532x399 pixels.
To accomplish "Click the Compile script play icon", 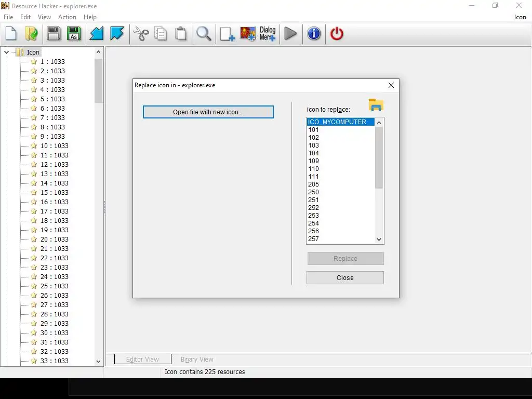I will [x=290, y=34].
